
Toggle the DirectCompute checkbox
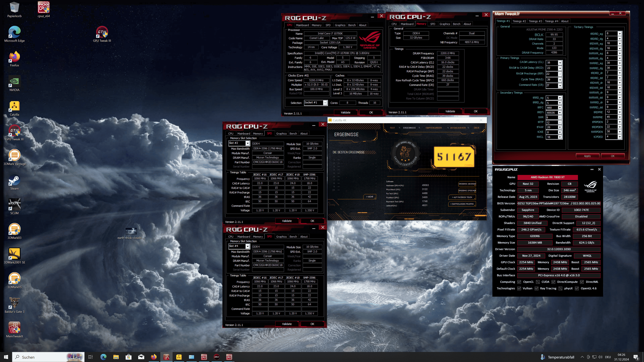pos(553,282)
